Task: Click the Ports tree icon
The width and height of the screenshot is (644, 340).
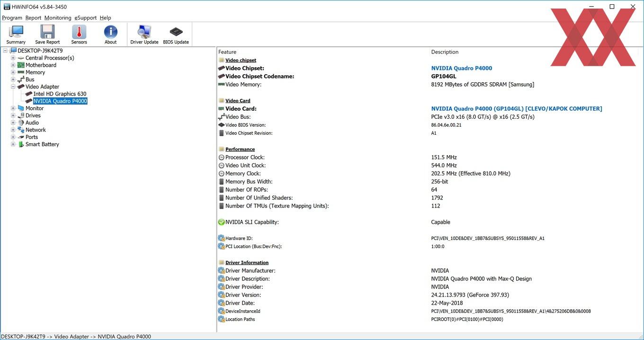Action: pos(21,137)
